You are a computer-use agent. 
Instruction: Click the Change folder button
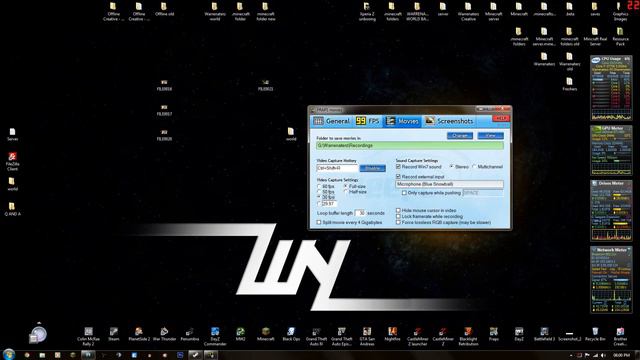(460, 136)
